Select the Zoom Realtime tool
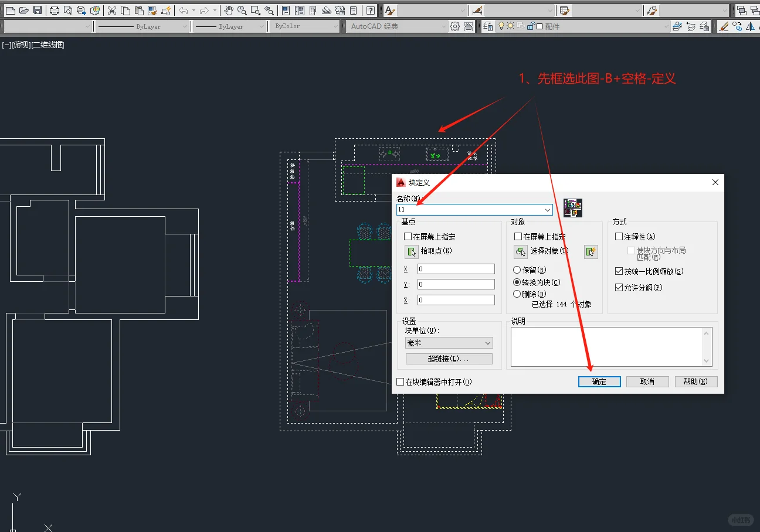 pos(242,11)
